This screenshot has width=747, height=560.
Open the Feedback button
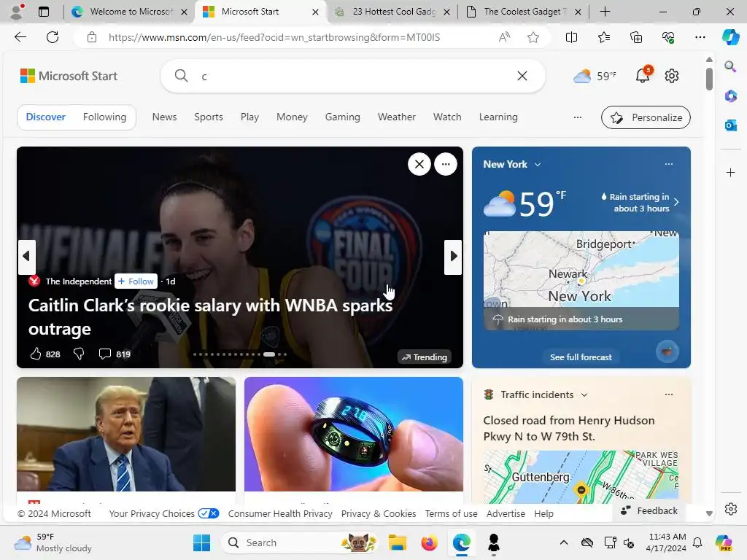pyautogui.click(x=649, y=510)
